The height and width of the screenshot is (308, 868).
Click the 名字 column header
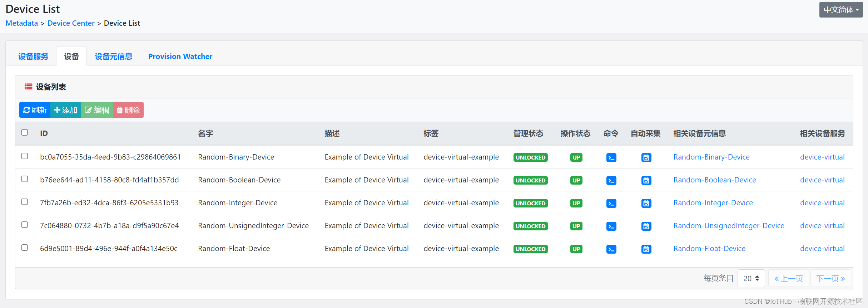click(x=205, y=133)
